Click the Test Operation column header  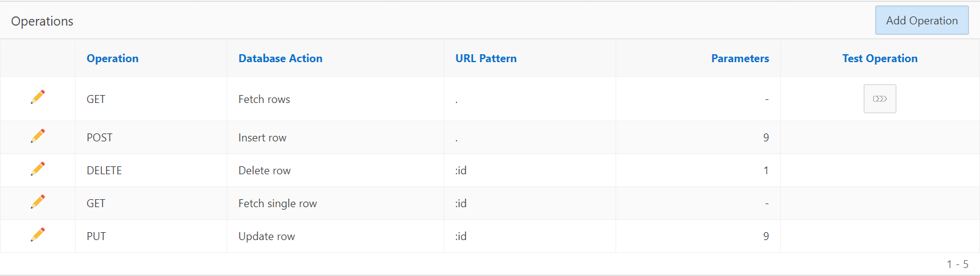879,58
